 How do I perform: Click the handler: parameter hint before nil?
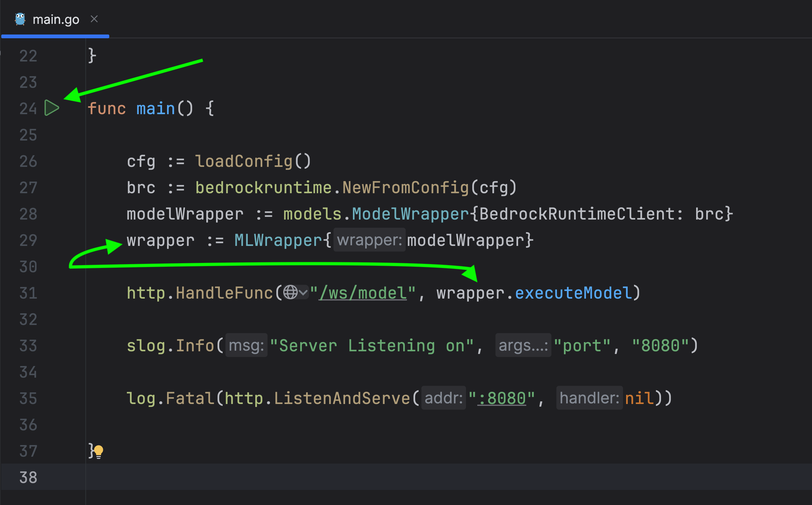(589, 398)
